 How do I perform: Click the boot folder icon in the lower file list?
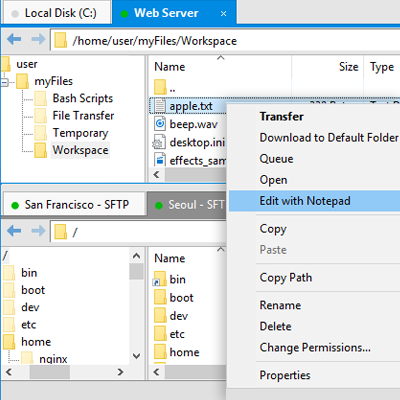coord(160,297)
